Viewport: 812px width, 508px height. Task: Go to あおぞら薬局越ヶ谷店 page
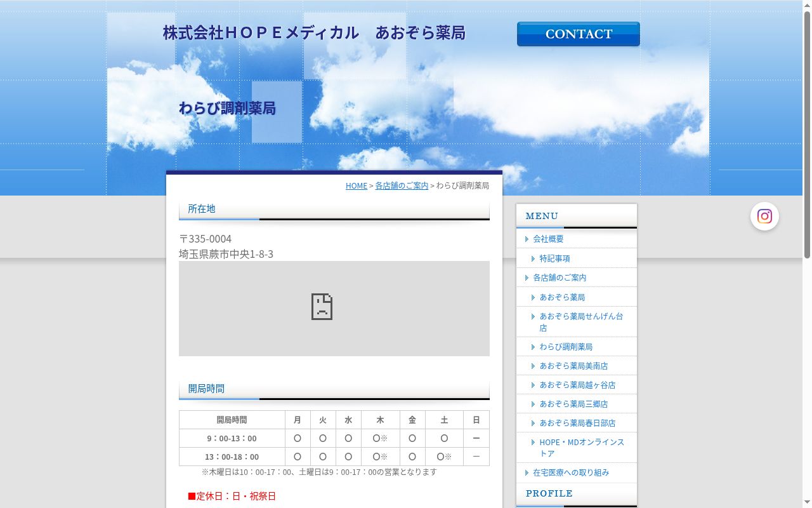(577, 385)
